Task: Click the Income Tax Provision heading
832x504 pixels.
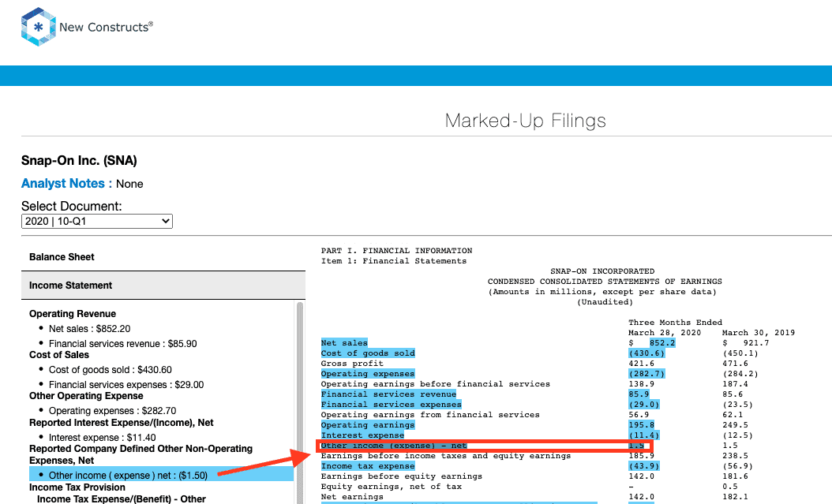Action: 77,487
